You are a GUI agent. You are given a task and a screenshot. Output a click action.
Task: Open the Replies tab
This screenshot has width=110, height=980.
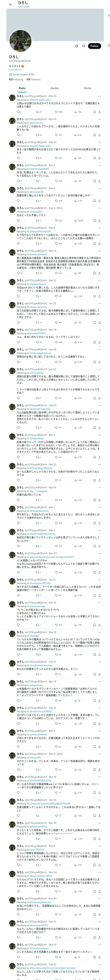pos(55,88)
